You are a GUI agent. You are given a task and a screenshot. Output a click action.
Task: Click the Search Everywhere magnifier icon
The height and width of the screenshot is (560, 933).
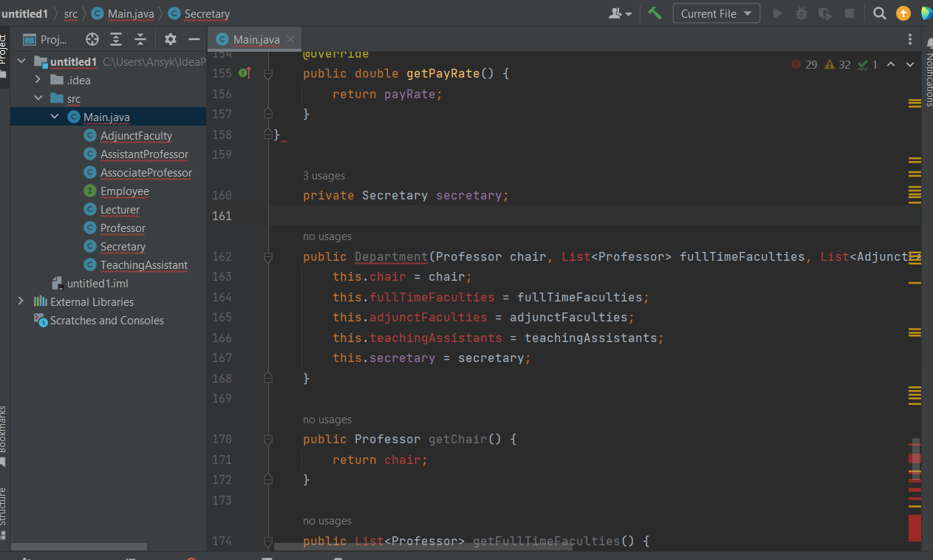coord(879,13)
